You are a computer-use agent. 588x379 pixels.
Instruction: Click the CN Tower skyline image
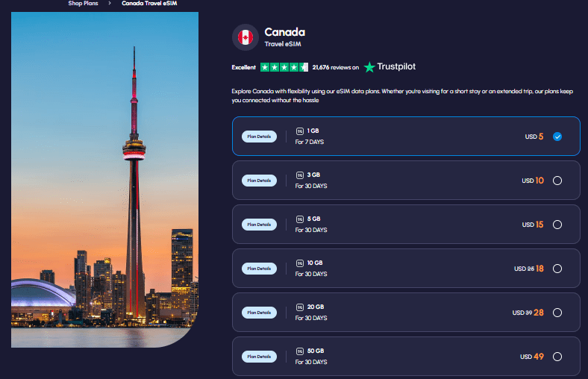pos(104,179)
